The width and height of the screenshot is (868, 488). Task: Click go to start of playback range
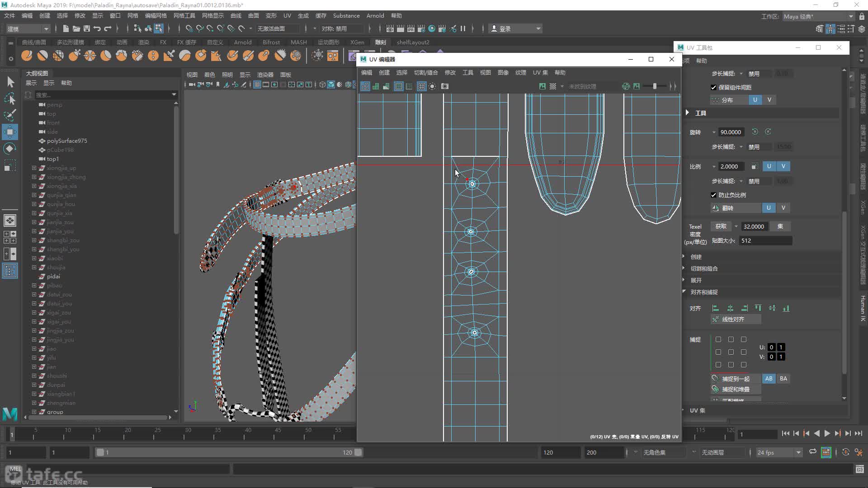pos(785,433)
